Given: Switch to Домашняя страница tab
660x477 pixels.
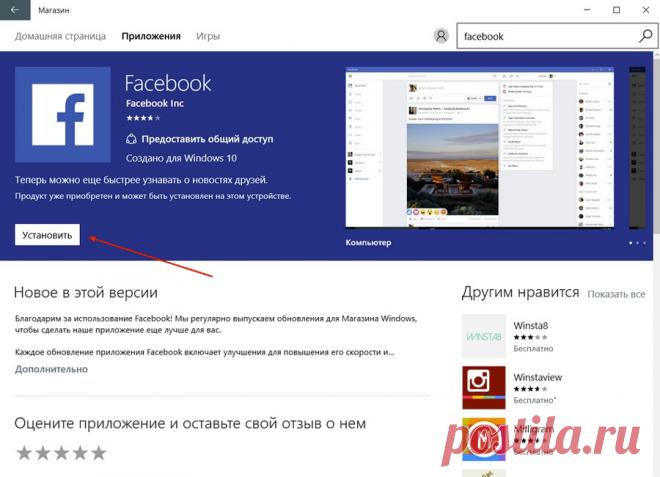Looking at the screenshot, I should pyautogui.click(x=60, y=36).
